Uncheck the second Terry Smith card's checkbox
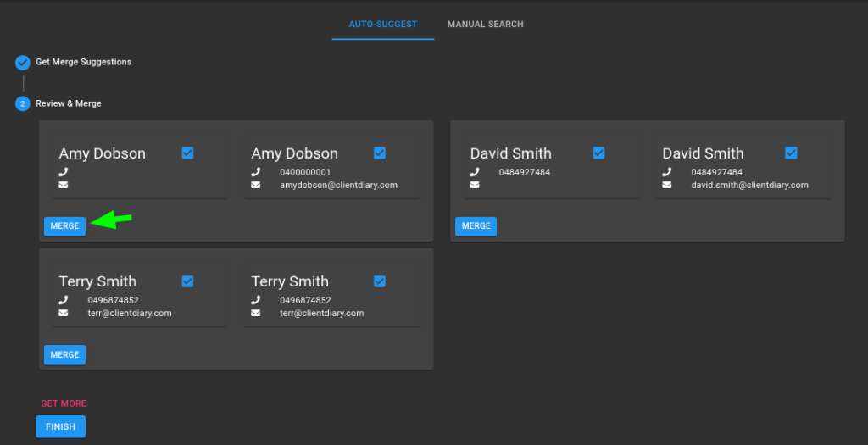Screen dimensions: 868x445 [x=380, y=281]
